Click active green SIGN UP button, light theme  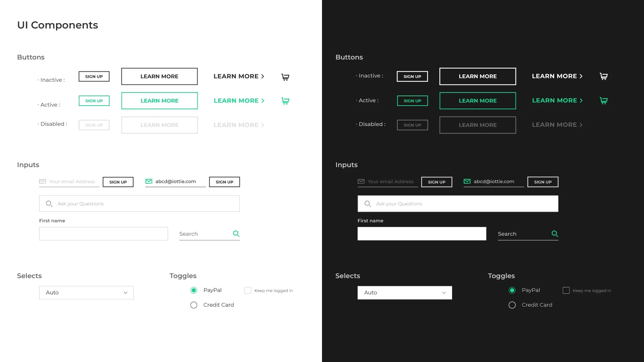coord(94,101)
